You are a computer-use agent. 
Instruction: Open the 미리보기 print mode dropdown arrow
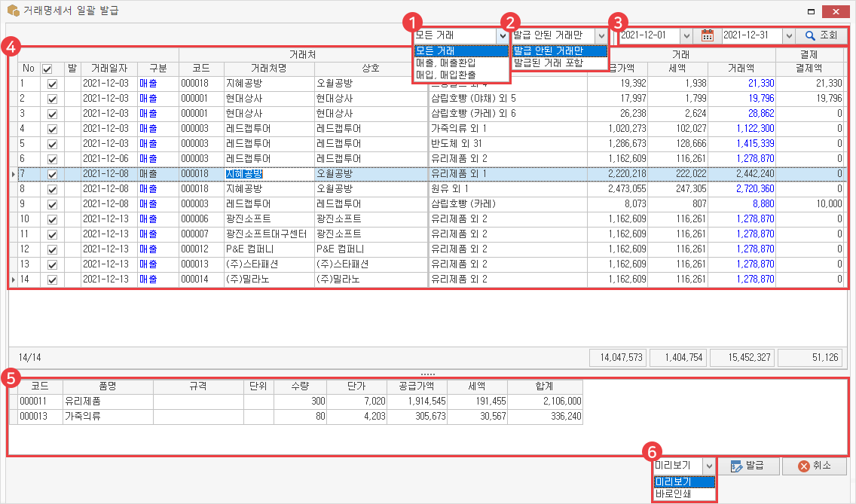[x=708, y=466]
